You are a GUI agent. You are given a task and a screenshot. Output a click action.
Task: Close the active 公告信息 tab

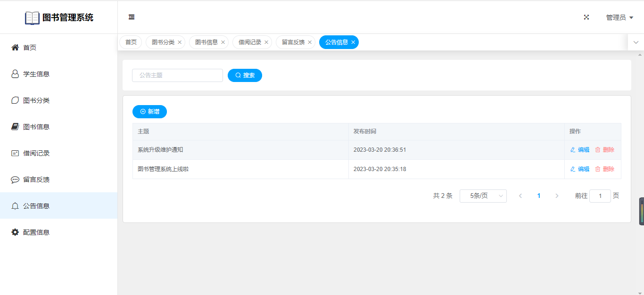(353, 42)
